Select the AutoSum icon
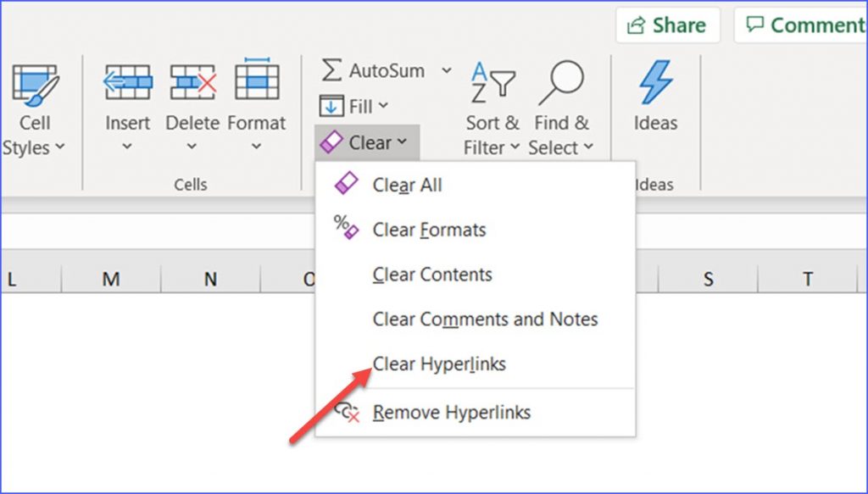868x494 pixels. point(332,71)
